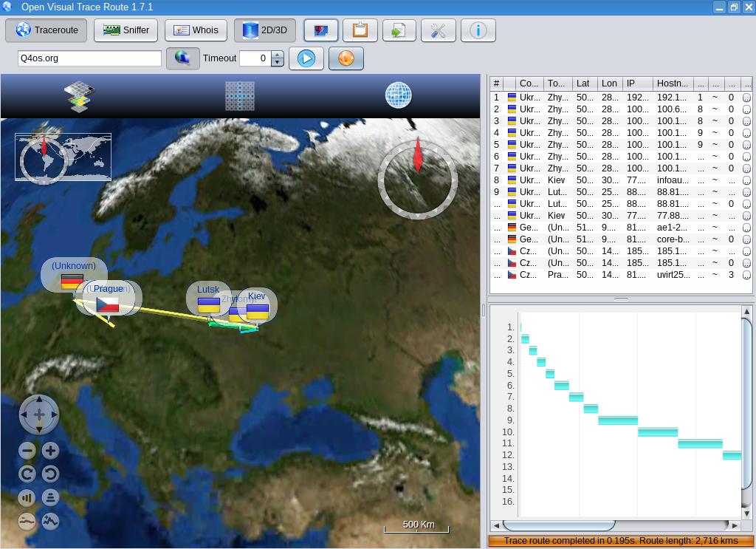
Task: Click the Q4os.org host input field
Action: click(x=89, y=58)
